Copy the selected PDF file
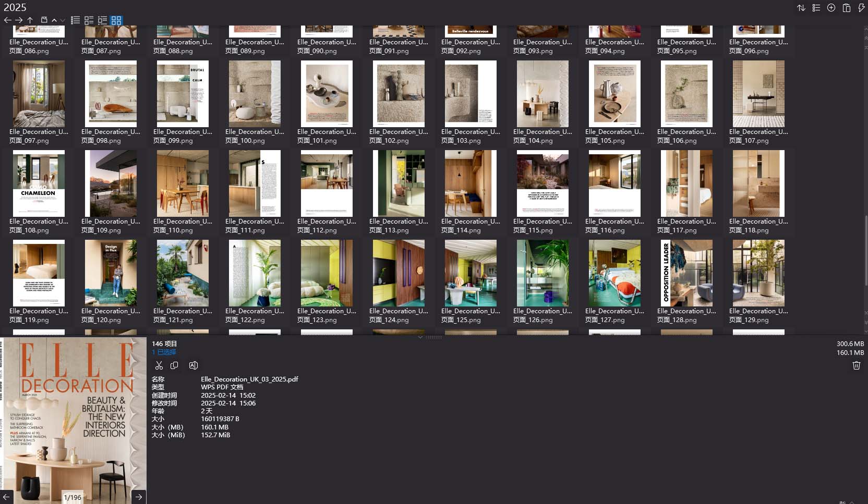 click(x=174, y=365)
